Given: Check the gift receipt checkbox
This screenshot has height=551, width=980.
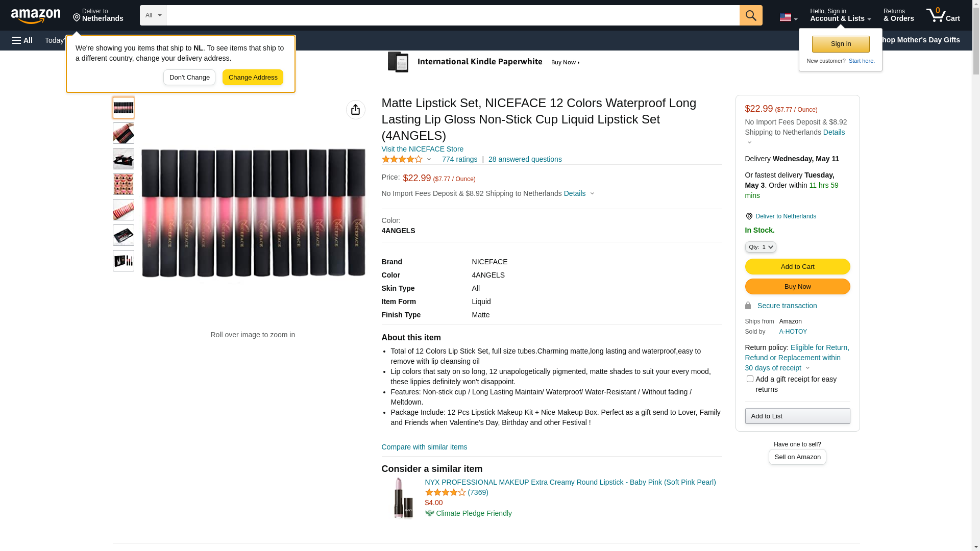Looking at the screenshot, I should tap(750, 379).
